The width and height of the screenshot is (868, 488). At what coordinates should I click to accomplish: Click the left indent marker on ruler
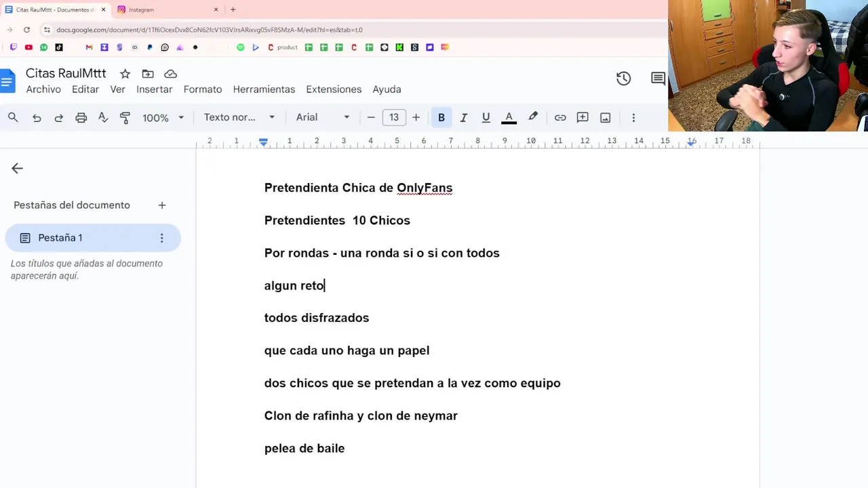pos(263,142)
